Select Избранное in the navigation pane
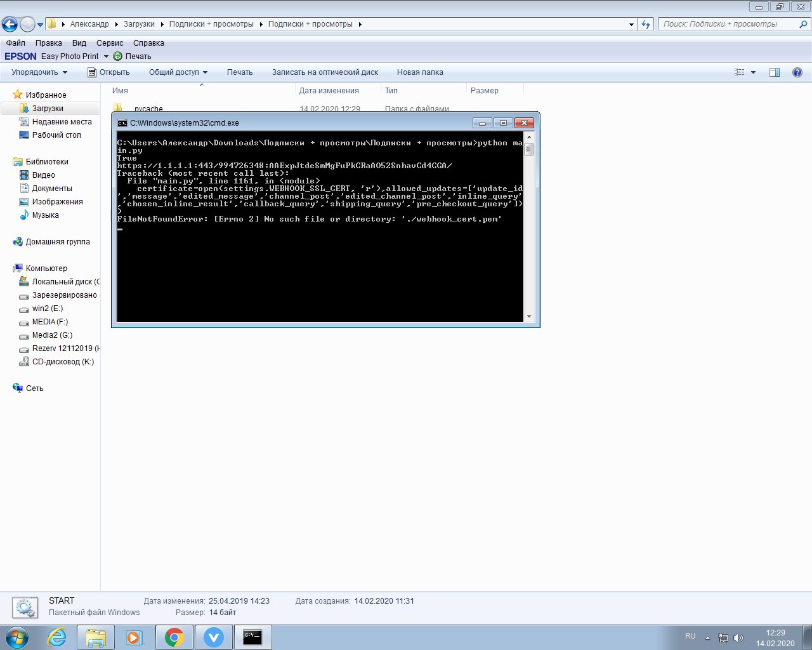The height and width of the screenshot is (650, 812). click(46, 95)
